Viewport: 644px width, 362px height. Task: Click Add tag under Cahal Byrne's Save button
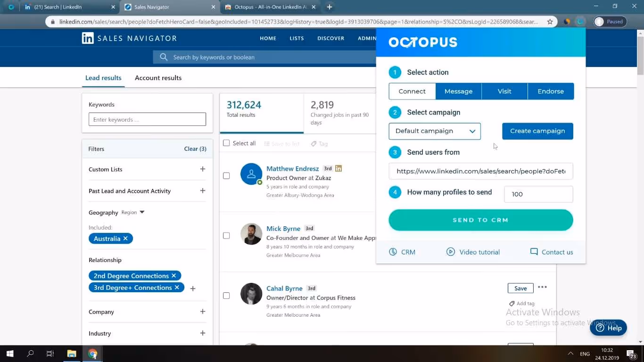click(521, 303)
